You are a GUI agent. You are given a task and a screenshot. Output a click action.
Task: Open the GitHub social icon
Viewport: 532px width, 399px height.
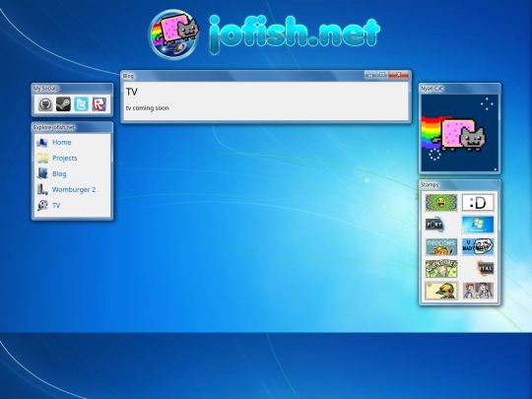coord(45,104)
